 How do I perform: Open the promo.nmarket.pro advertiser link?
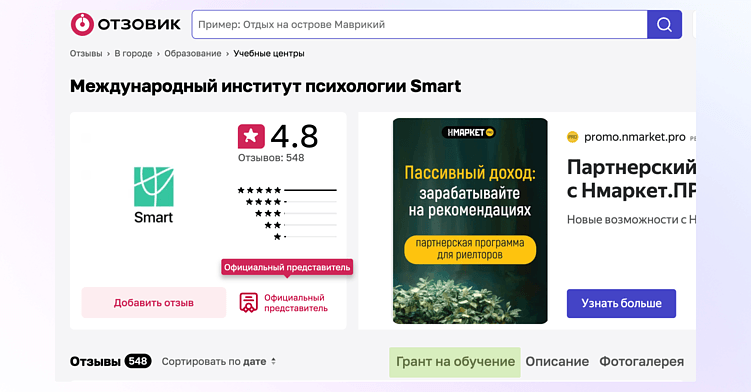tap(635, 137)
